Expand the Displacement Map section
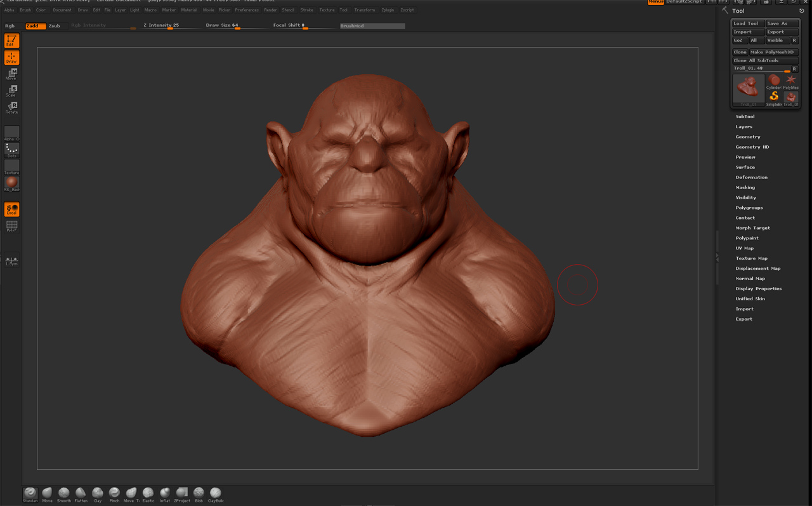The height and width of the screenshot is (506, 812). tap(757, 269)
